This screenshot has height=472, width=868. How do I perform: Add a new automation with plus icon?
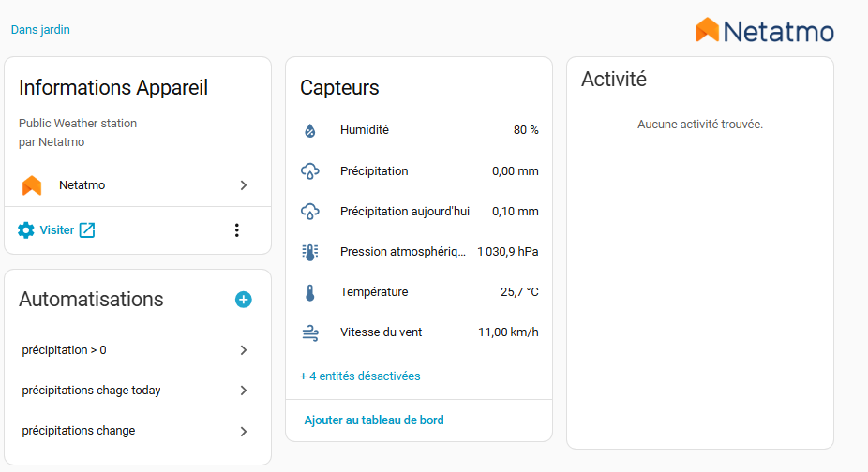243,300
